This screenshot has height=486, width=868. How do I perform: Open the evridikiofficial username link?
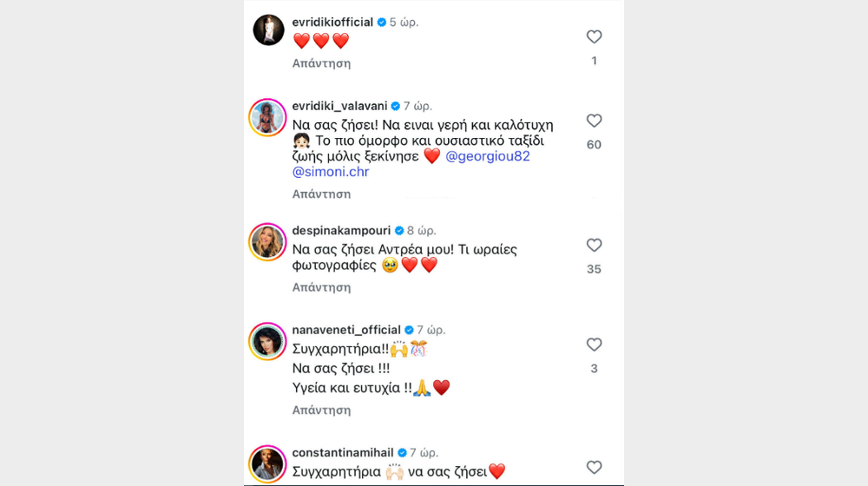point(332,22)
